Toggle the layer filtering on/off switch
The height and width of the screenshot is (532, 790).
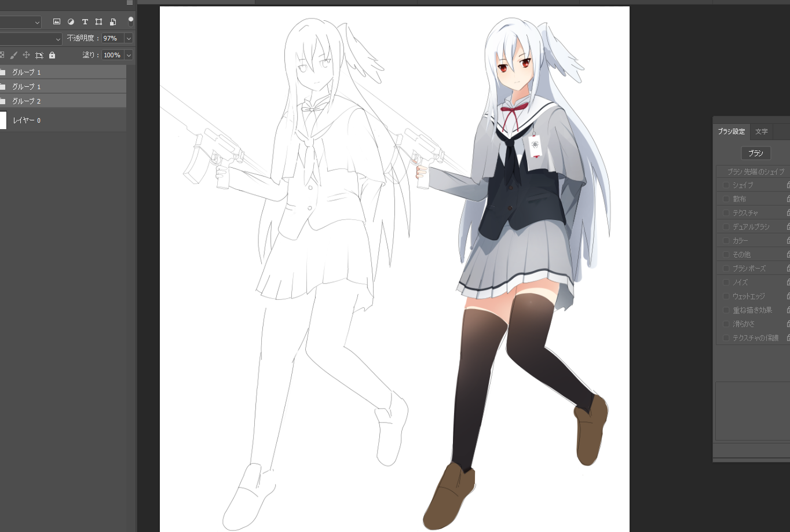tap(131, 21)
